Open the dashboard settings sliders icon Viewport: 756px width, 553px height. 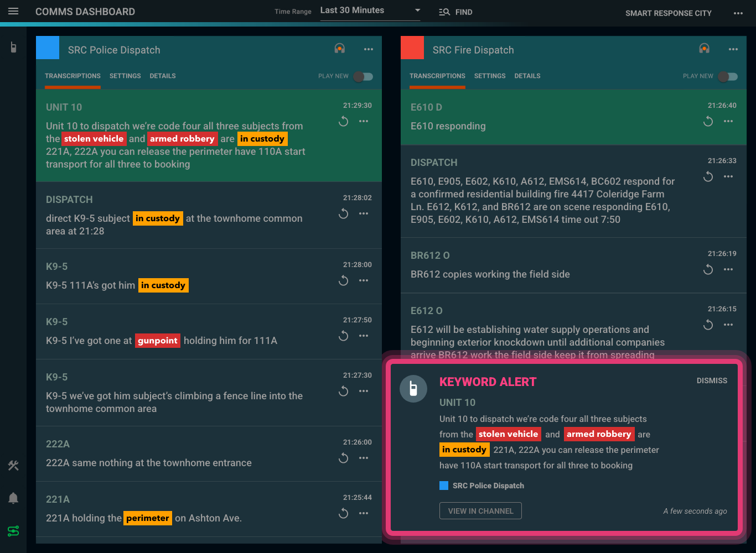coord(13,531)
